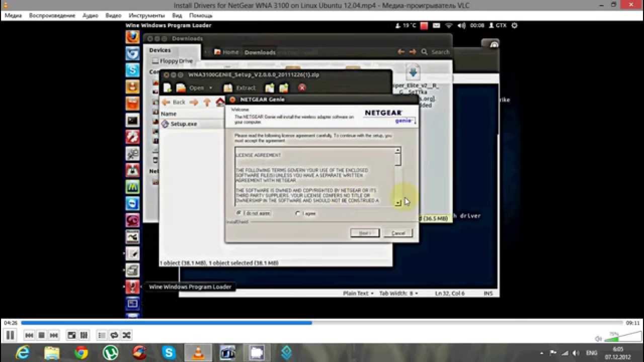Click Search in Downloads file manager
This screenshot has height=362, width=644.
(x=436, y=52)
